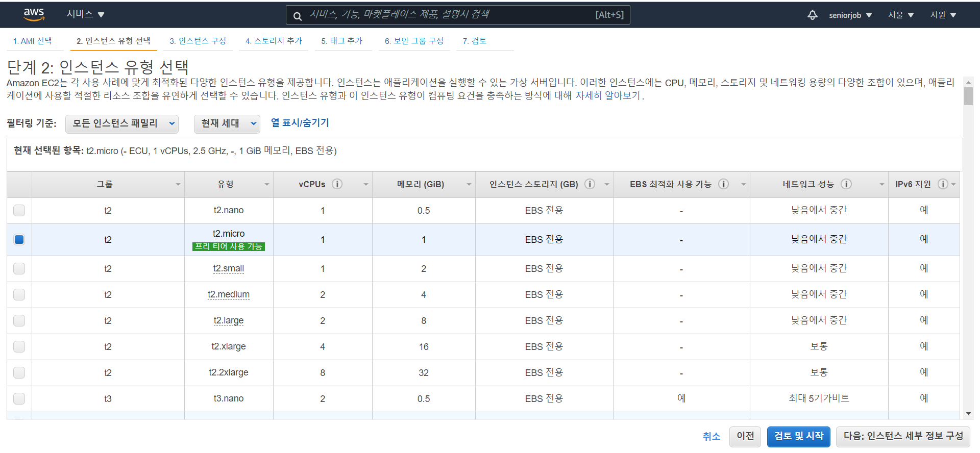
Task: Show info for vCPUs column
Action: 337,184
